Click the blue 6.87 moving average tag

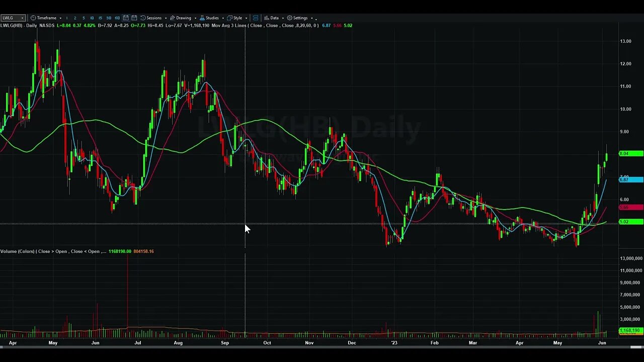point(630,179)
